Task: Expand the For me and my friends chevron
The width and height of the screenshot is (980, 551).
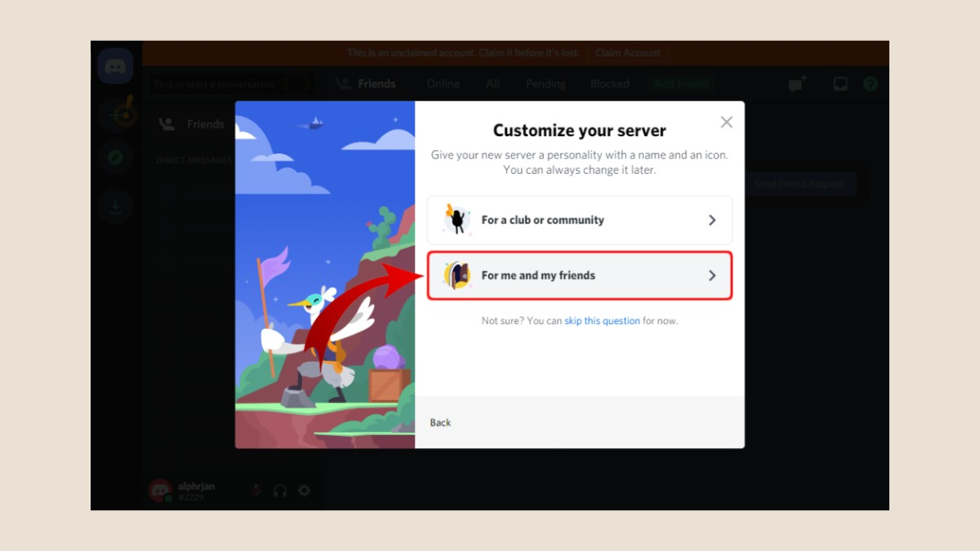Action: pyautogui.click(x=712, y=276)
